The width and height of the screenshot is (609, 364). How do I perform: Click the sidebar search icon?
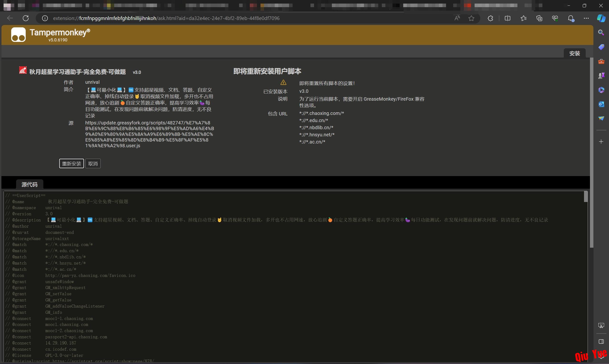[x=601, y=32]
